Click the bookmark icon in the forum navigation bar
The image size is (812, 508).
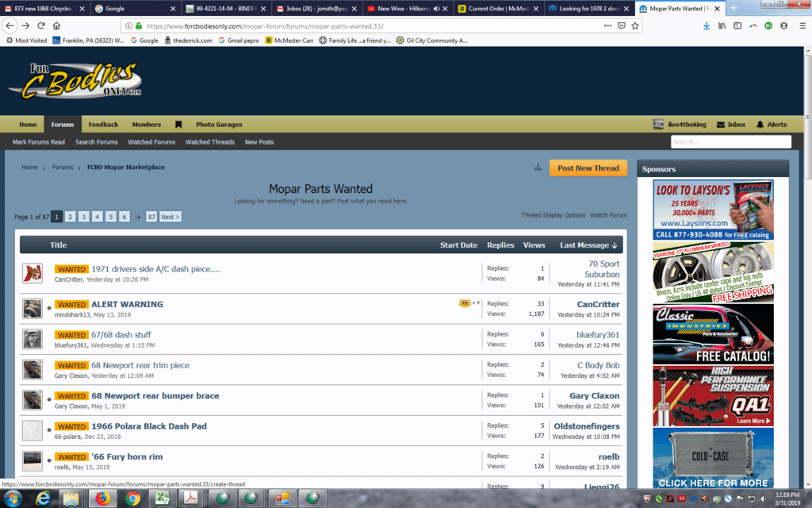point(178,125)
